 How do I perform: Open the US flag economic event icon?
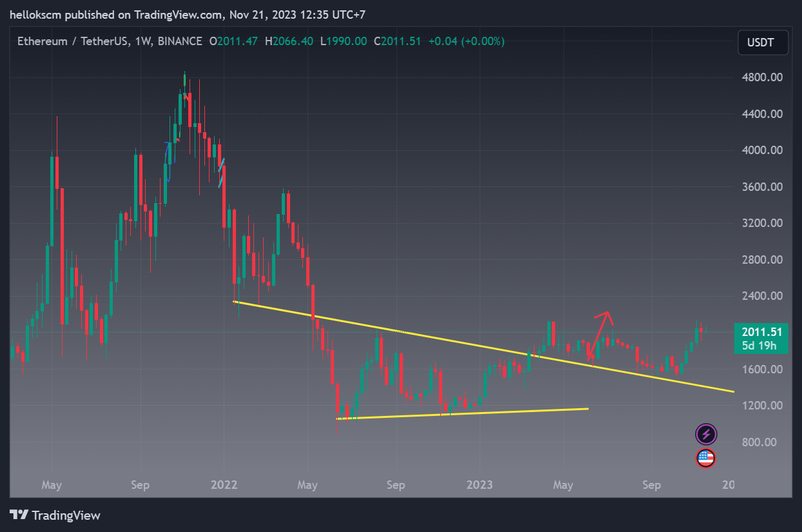pyautogui.click(x=706, y=458)
